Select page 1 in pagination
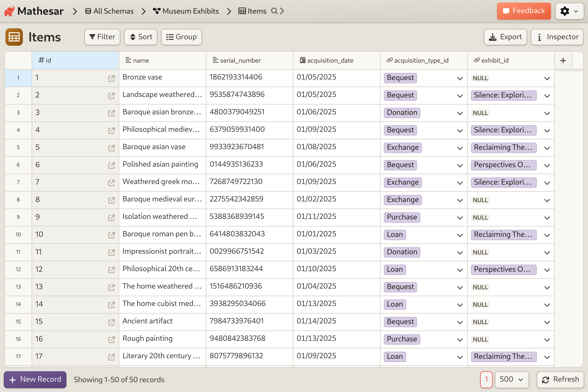The image size is (588, 392). point(486,379)
